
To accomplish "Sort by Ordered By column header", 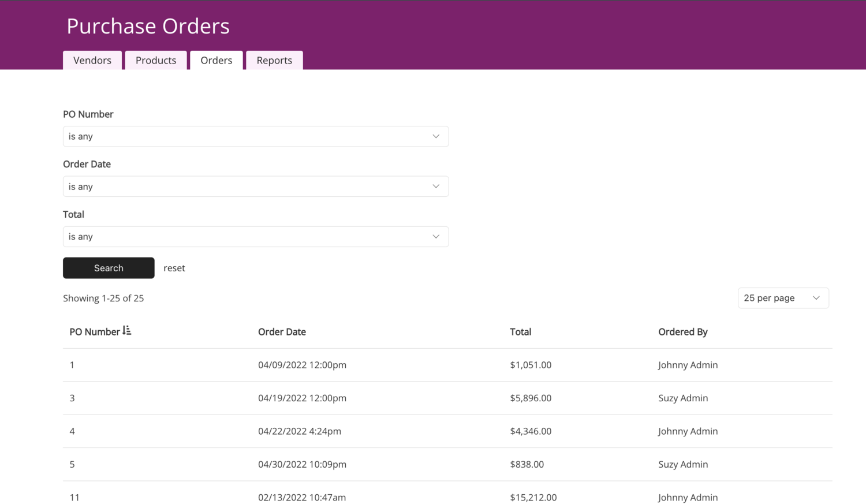I will (682, 332).
